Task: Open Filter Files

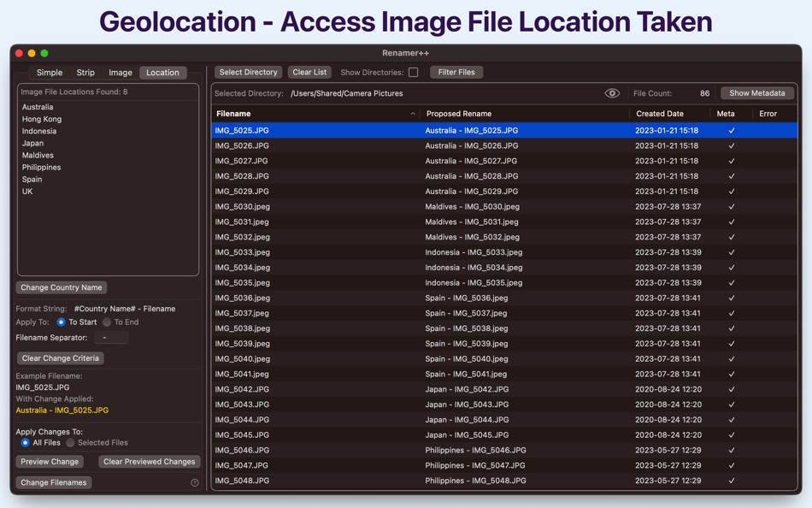Action: coord(456,72)
